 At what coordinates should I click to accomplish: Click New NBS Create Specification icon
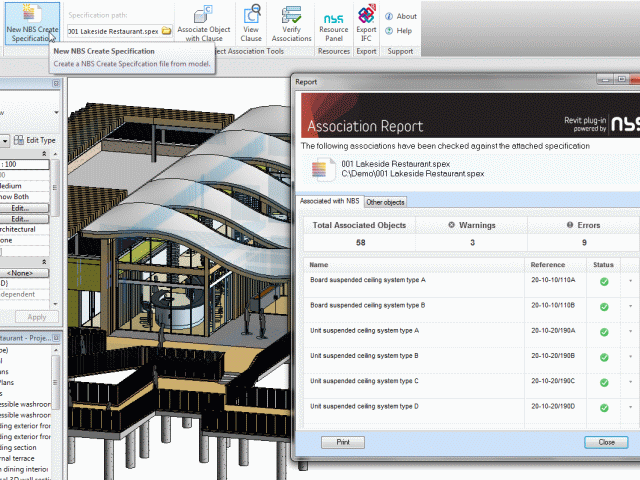click(32, 23)
